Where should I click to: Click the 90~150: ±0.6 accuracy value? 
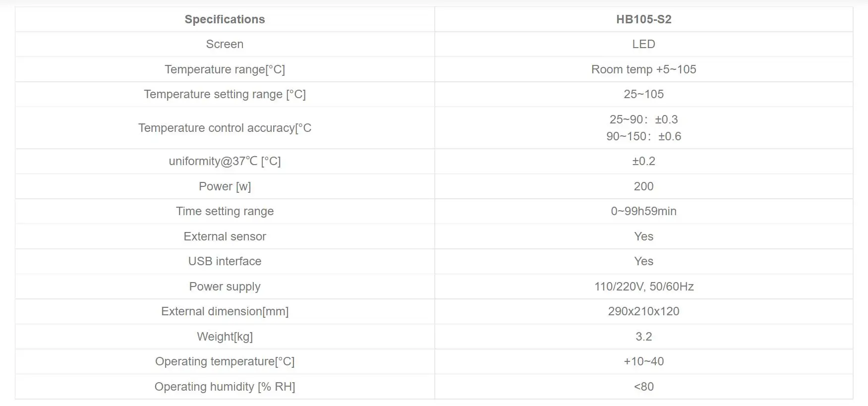[643, 136]
